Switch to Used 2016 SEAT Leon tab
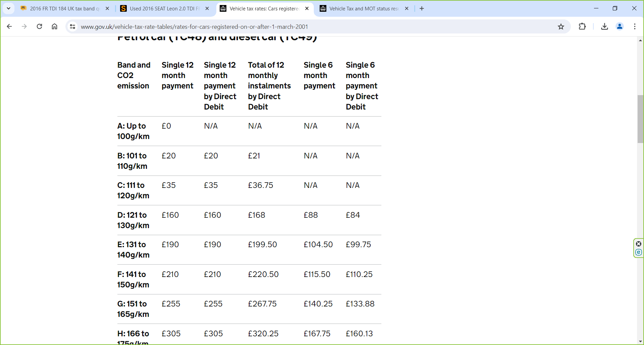The image size is (644, 345). coord(163,9)
